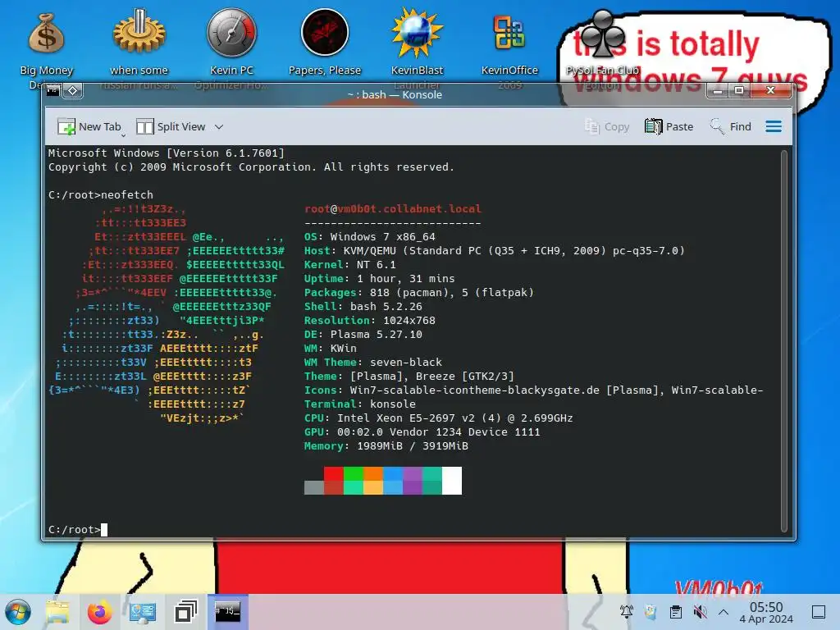840x630 pixels.
Task: Open the New Tab dropdown arrow
Action: click(x=123, y=135)
